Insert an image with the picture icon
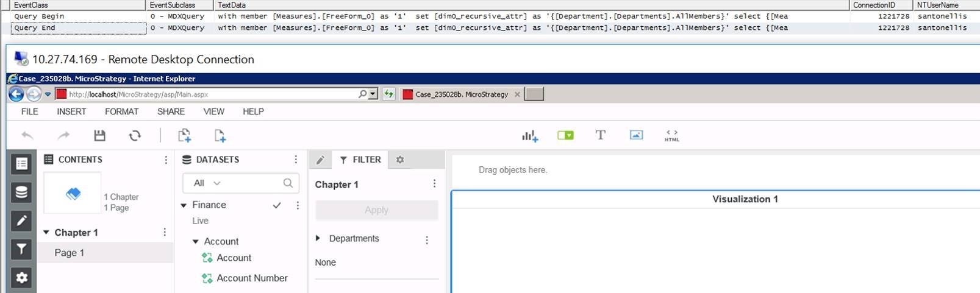The width and height of the screenshot is (980, 293). pos(636,135)
